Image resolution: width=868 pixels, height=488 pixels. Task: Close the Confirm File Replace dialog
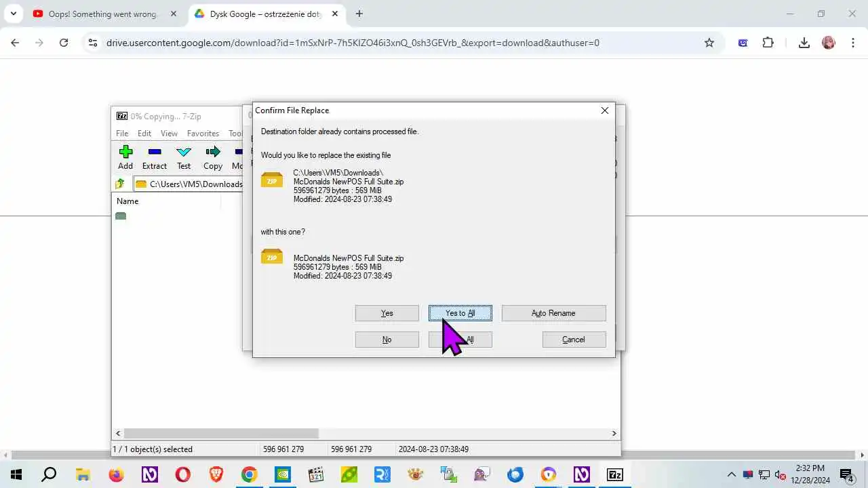[x=605, y=110]
